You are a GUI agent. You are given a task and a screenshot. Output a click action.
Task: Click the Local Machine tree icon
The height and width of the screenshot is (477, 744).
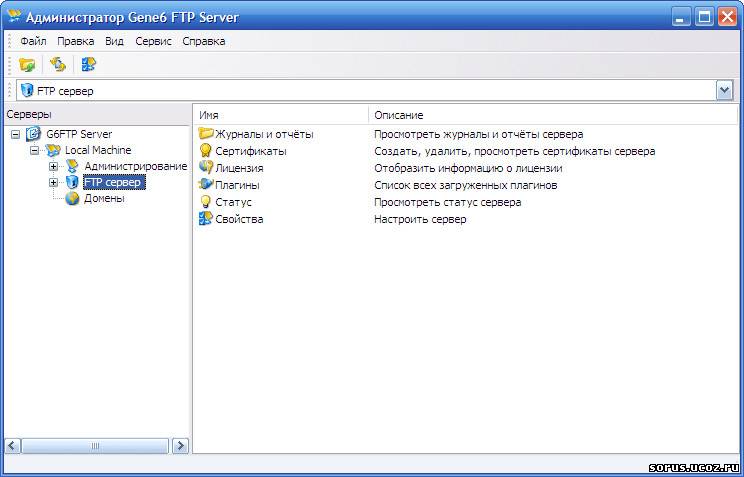coord(53,150)
